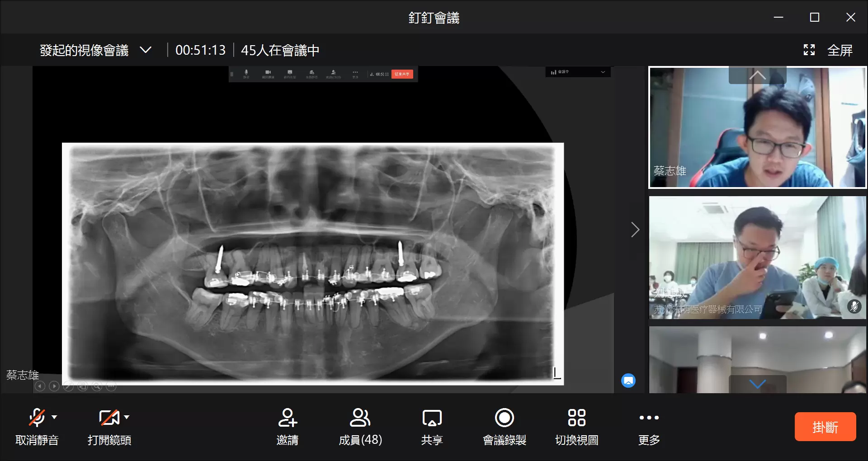Select 蔡志雄's video thumbnail
The image size is (868, 461).
757,127
